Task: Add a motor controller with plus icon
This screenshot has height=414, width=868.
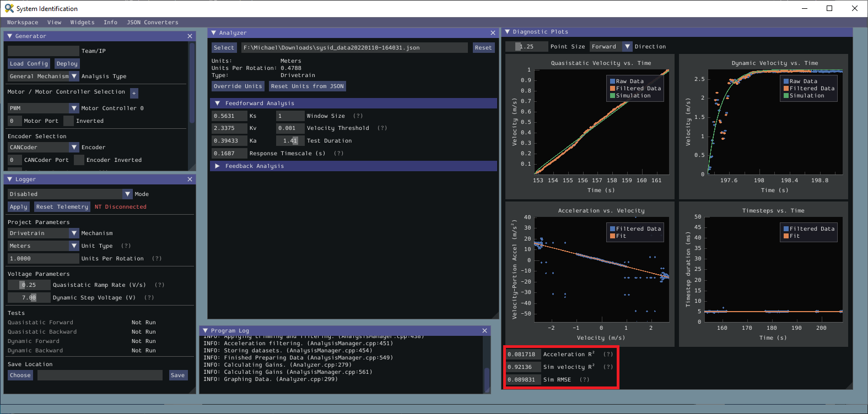Action: [134, 93]
